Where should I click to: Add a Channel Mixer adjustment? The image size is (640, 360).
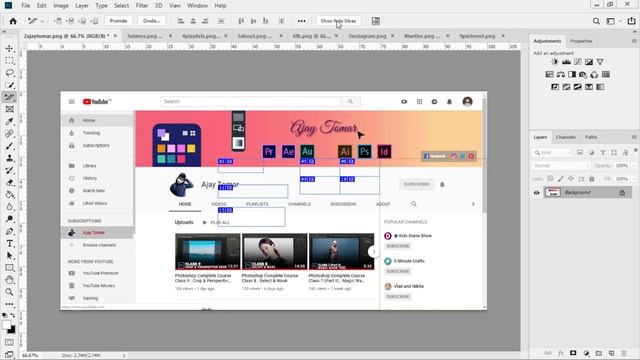[594, 75]
